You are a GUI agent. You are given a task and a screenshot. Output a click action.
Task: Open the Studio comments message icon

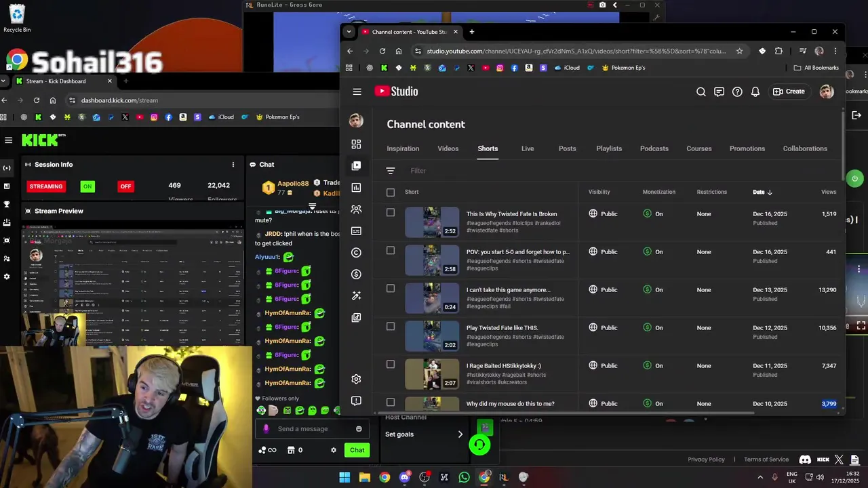[x=719, y=91]
